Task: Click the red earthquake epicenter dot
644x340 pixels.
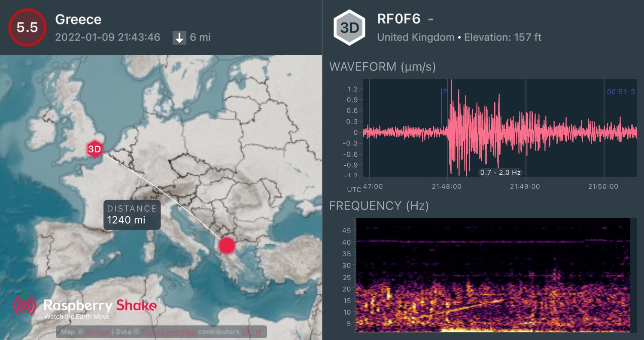Action: coord(227,246)
